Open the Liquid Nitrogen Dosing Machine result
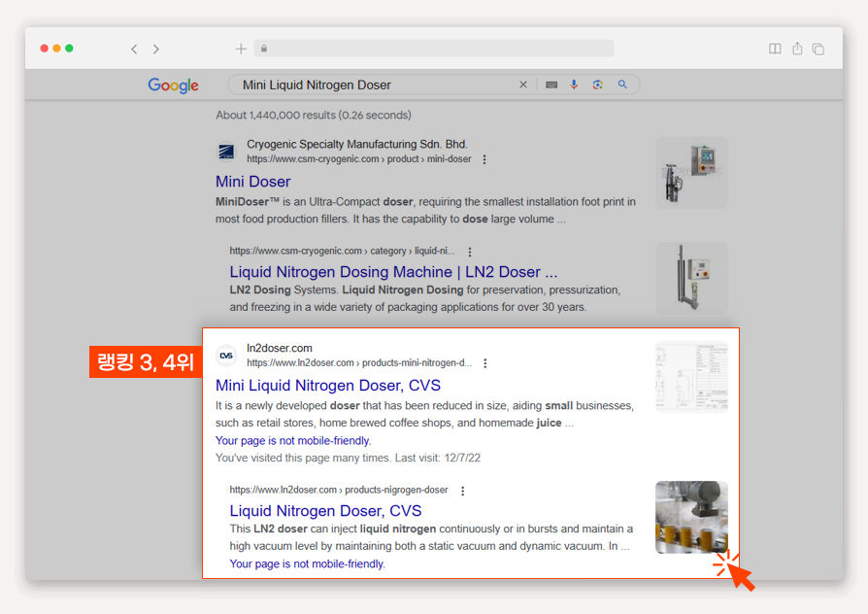 pos(393,272)
